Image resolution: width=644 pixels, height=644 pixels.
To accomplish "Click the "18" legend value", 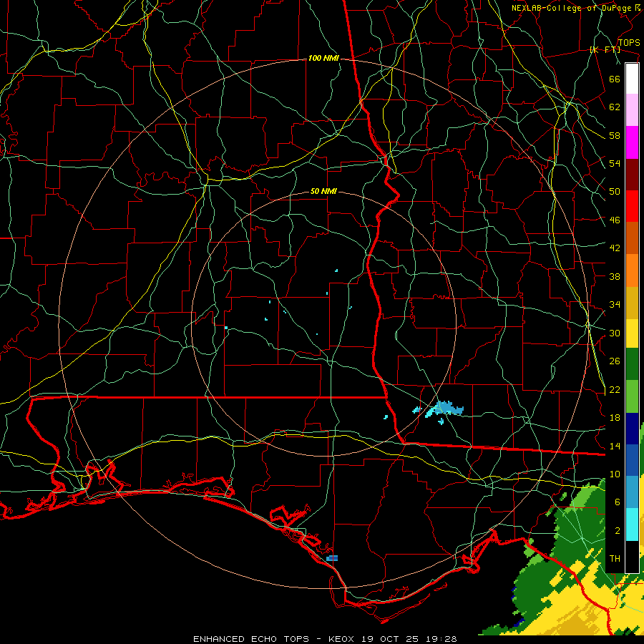I will (x=615, y=418).
